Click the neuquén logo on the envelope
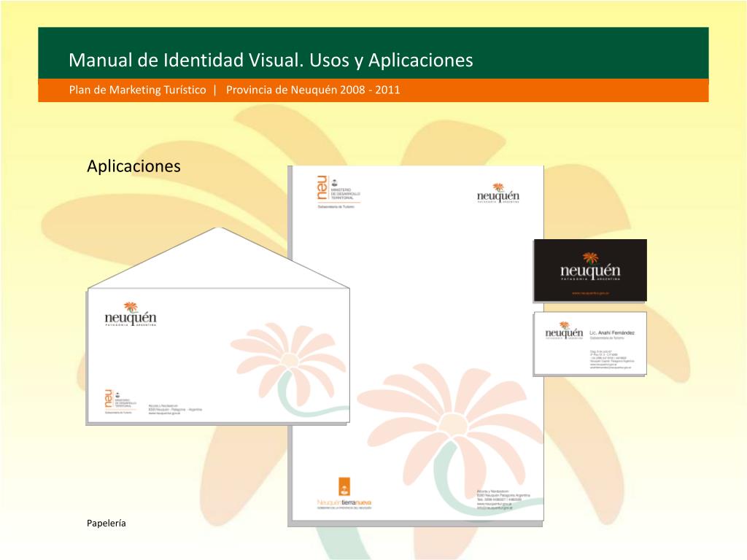 [131, 314]
